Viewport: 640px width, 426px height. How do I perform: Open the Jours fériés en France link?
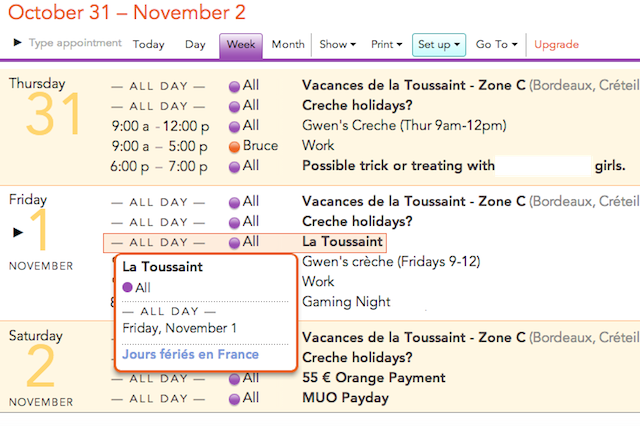[190, 354]
